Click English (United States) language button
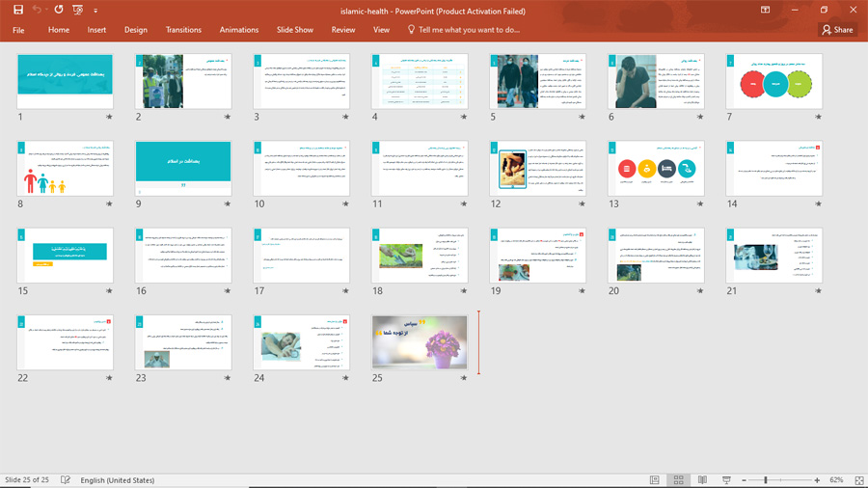868x488 pixels. pos(118,480)
